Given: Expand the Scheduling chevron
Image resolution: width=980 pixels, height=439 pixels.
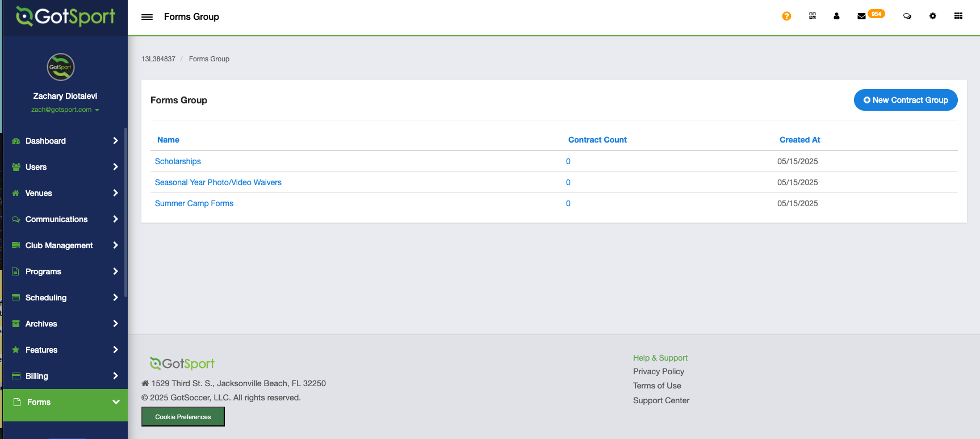Looking at the screenshot, I should tap(115, 298).
